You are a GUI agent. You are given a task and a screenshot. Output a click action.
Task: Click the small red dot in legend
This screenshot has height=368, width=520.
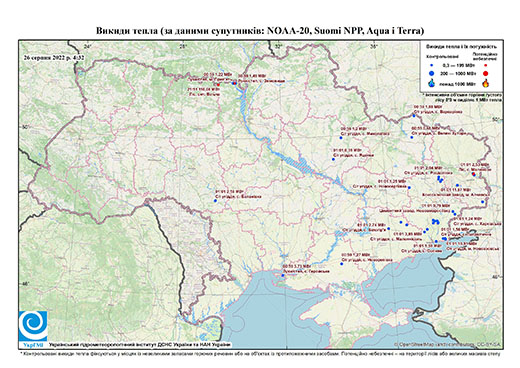click(x=486, y=66)
